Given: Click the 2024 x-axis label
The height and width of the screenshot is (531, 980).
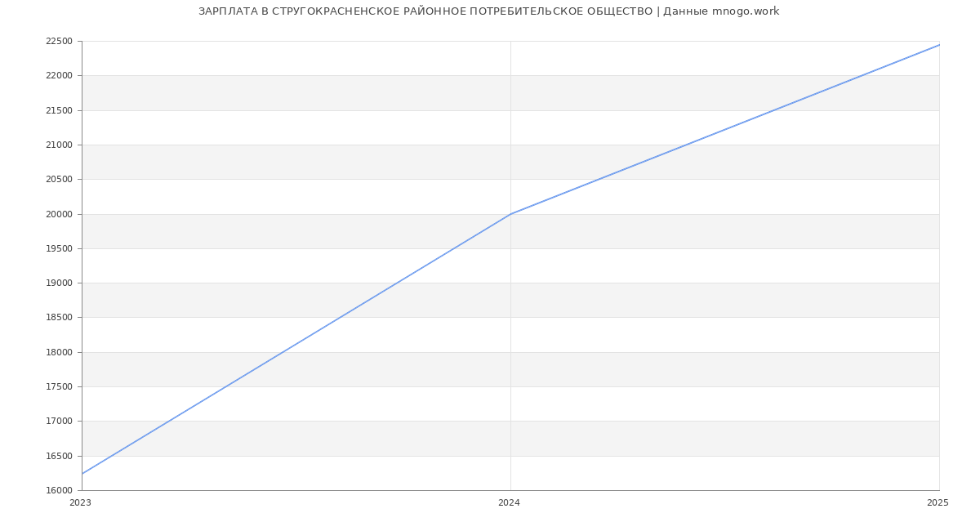Looking at the screenshot, I should [509, 503].
